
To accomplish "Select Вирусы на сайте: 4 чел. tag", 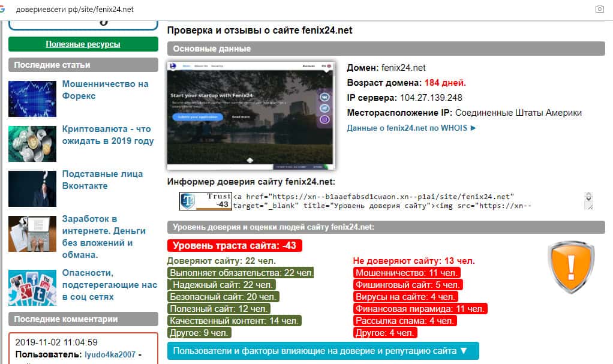I will click(x=405, y=297).
